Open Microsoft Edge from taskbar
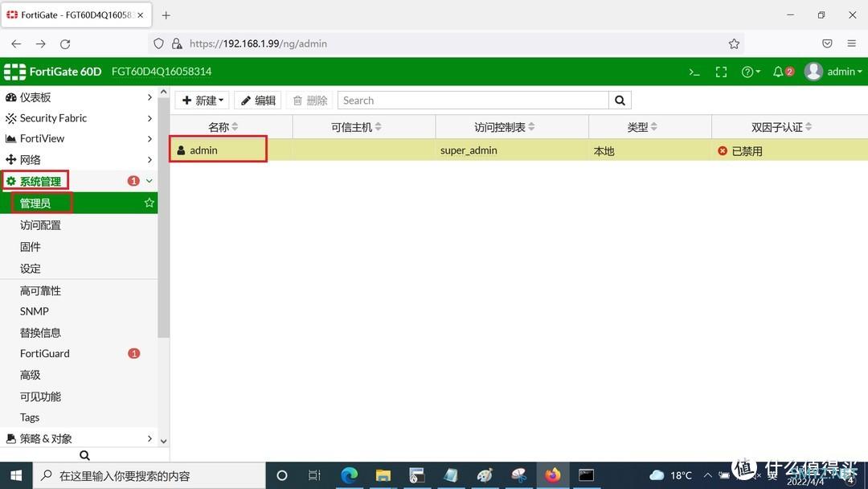This screenshot has width=868, height=489. click(x=350, y=475)
